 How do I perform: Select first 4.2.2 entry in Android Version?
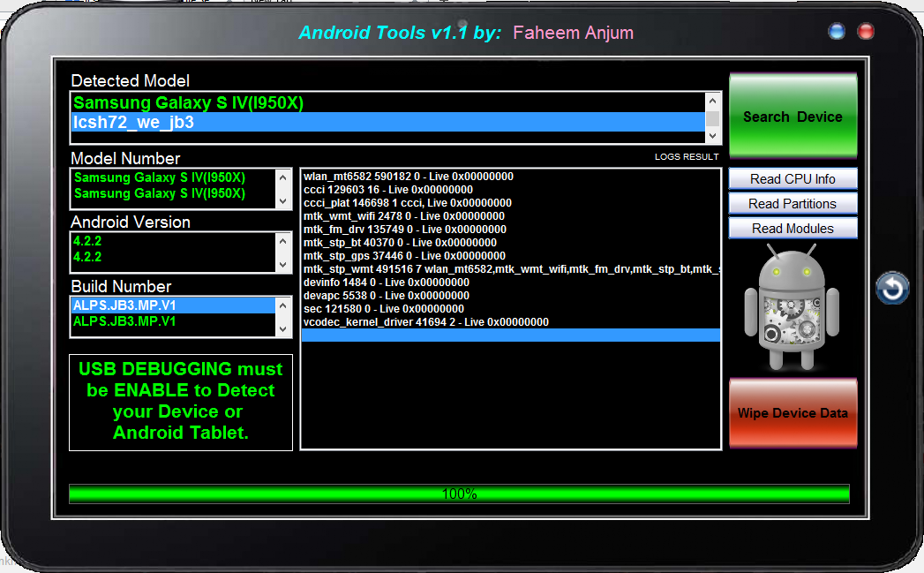click(x=173, y=241)
